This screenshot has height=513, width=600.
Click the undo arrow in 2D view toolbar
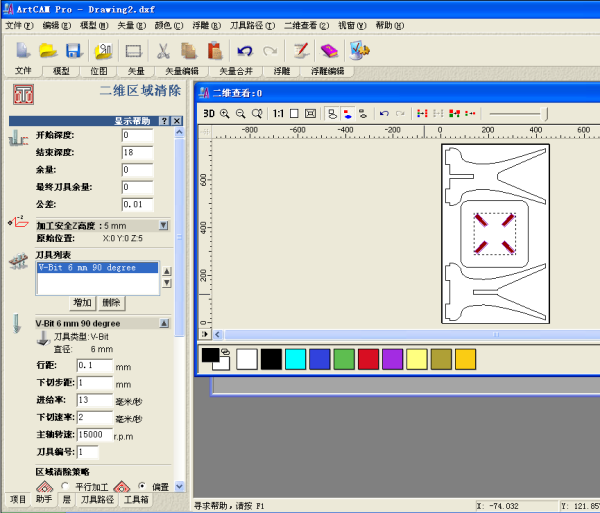click(384, 114)
